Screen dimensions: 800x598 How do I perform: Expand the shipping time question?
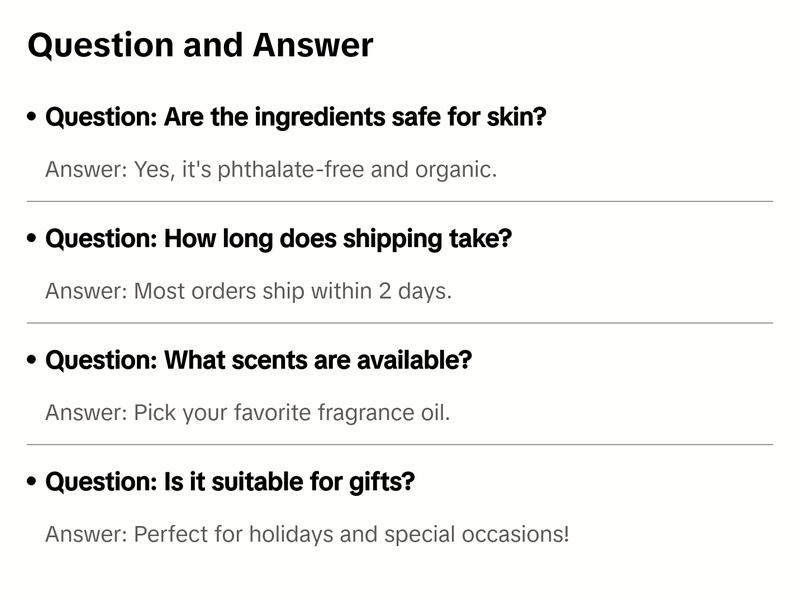pos(279,239)
